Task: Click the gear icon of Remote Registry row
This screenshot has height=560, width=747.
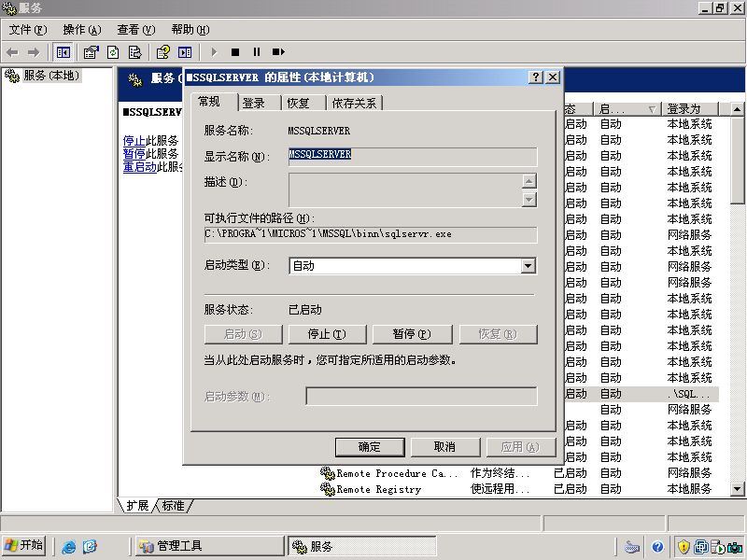Action: pyautogui.click(x=328, y=489)
